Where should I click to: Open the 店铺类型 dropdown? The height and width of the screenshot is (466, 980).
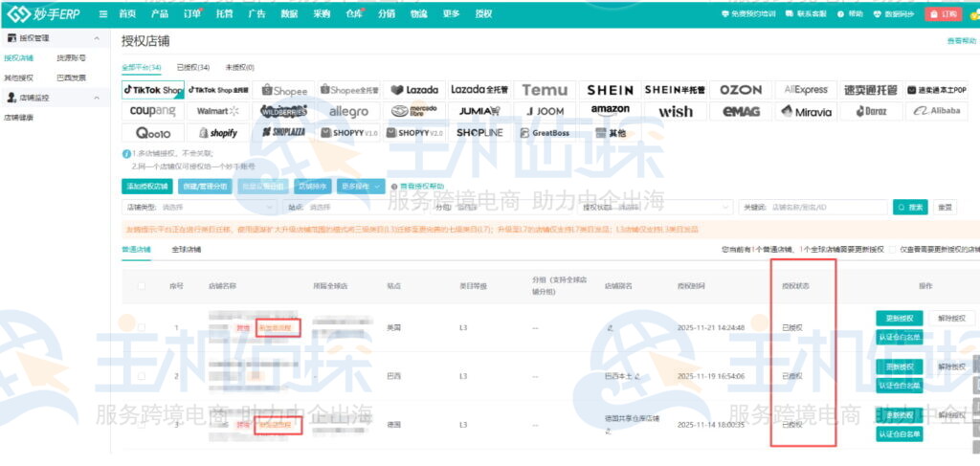pos(200,207)
